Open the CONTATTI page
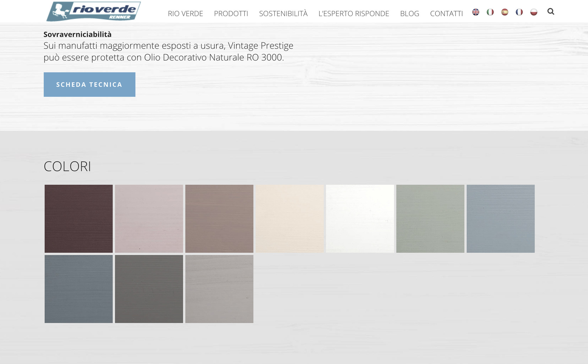 (x=446, y=14)
